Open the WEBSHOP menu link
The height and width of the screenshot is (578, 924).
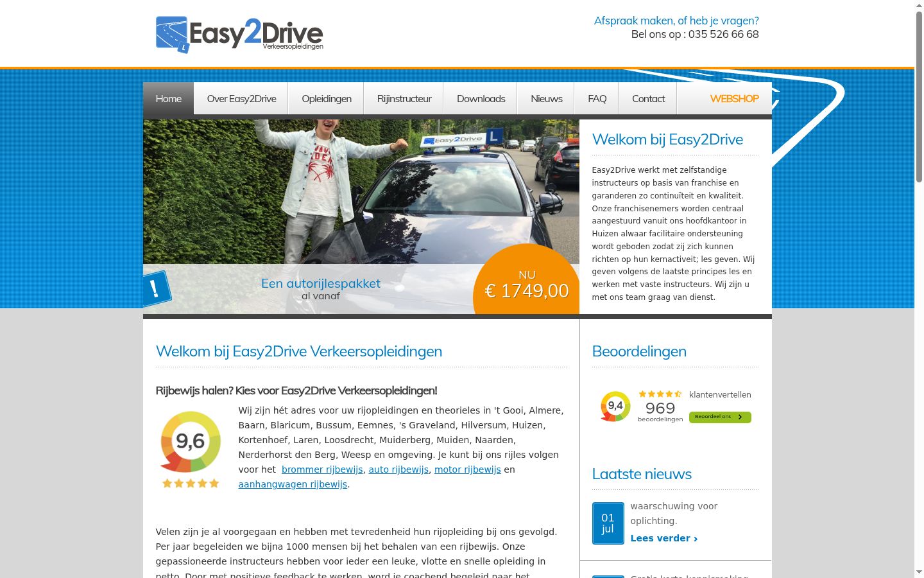click(x=734, y=98)
